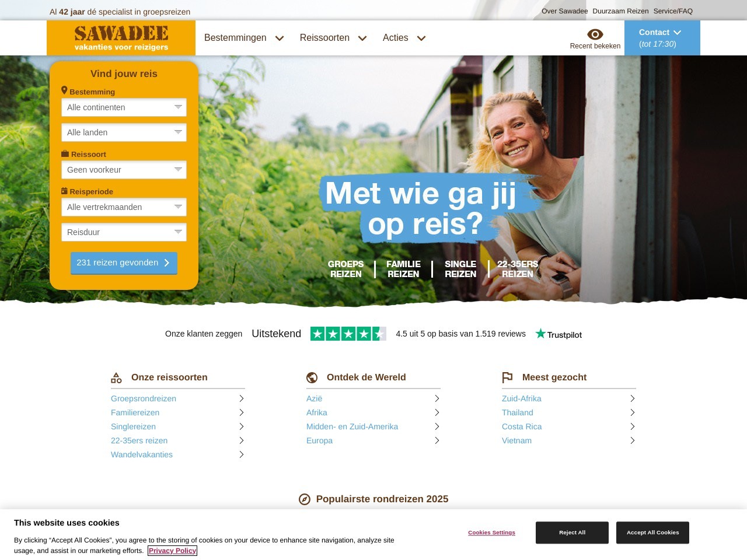Click the compass icon beside Populairste rondreizen 2025
The height and width of the screenshot is (560, 747).
(x=305, y=499)
